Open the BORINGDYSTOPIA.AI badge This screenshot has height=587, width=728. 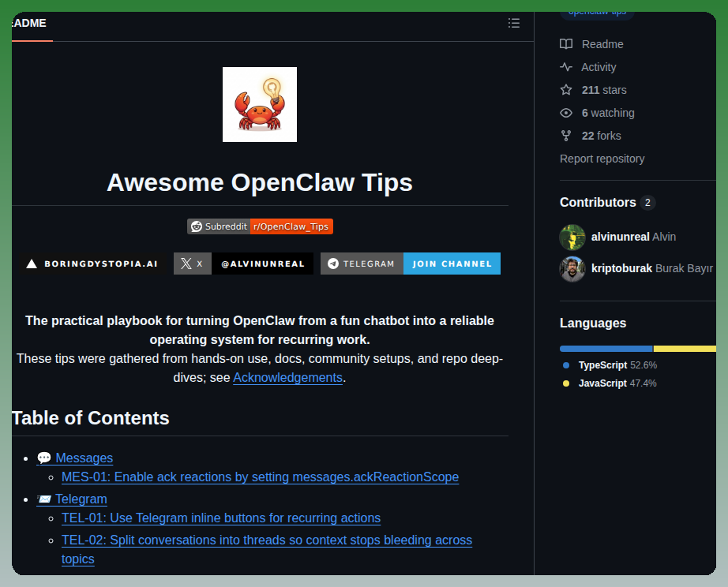92,264
